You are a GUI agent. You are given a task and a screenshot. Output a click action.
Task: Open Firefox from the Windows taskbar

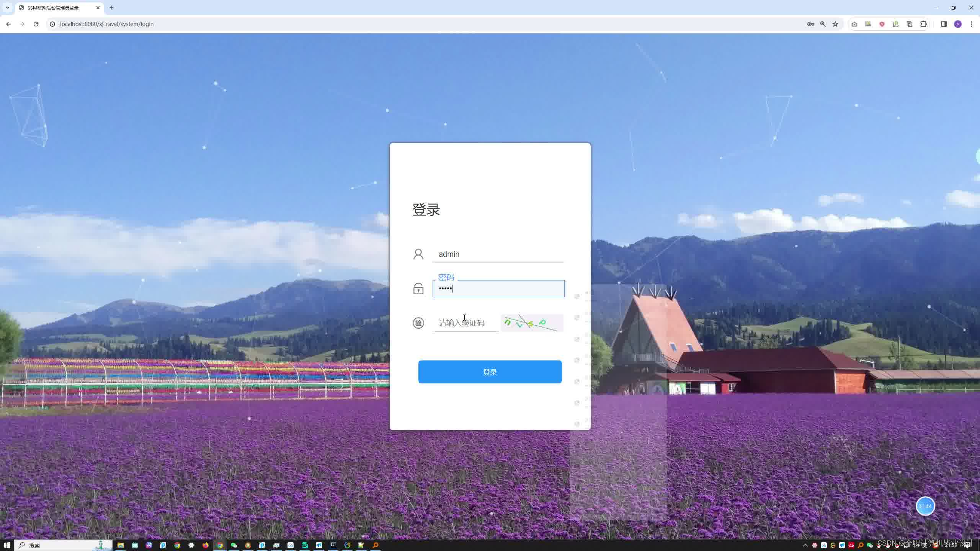point(206,545)
